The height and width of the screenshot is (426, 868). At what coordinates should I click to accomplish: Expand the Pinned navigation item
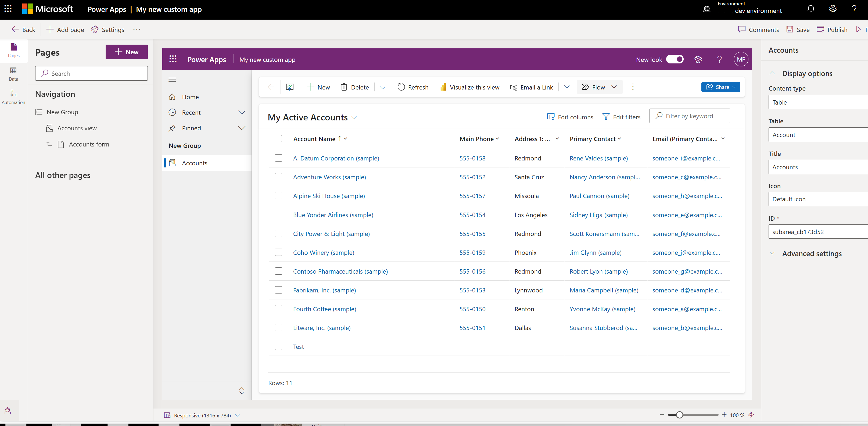click(x=242, y=128)
